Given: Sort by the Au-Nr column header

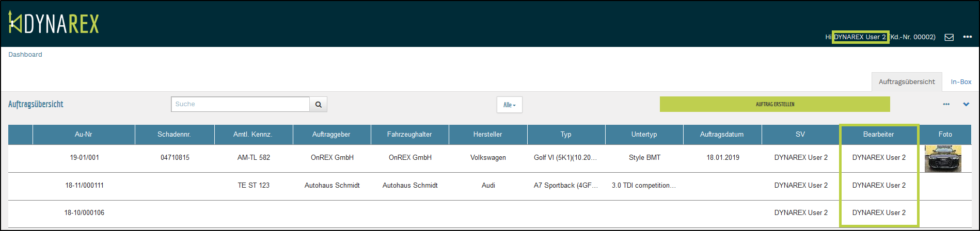Looking at the screenshot, I should click(x=84, y=135).
